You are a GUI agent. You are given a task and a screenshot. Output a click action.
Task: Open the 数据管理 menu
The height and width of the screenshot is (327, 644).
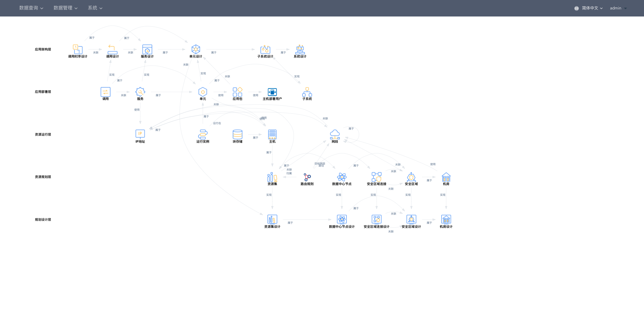coord(65,8)
